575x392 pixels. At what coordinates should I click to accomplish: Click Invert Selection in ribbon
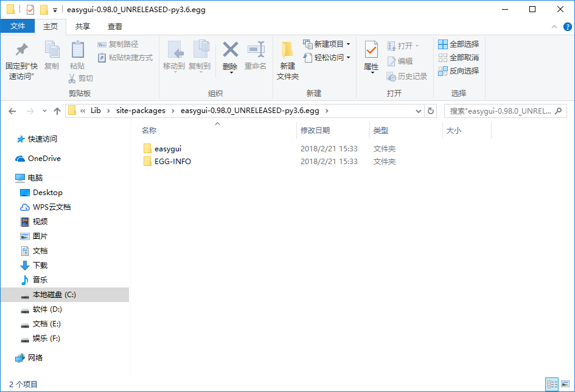[x=458, y=71]
